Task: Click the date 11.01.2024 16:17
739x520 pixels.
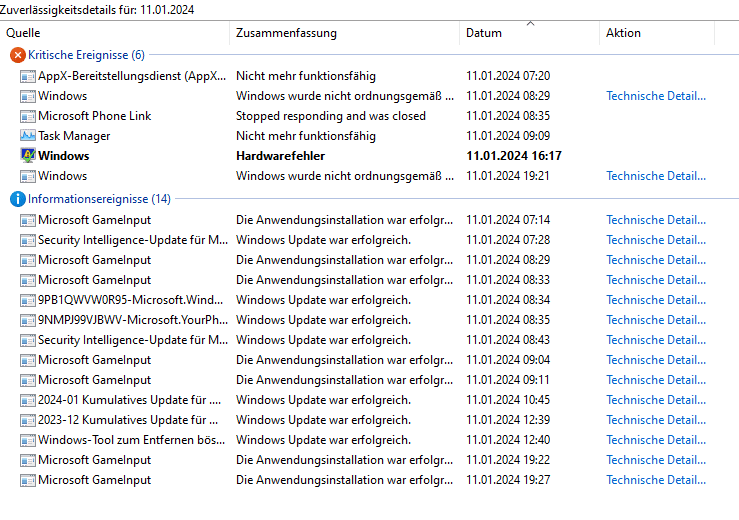Action: coord(514,156)
